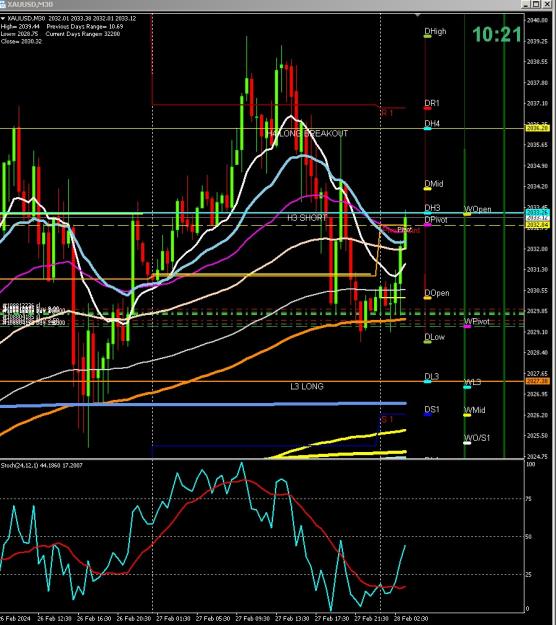Click the gray chart shift triangle marker

click(417, 15)
